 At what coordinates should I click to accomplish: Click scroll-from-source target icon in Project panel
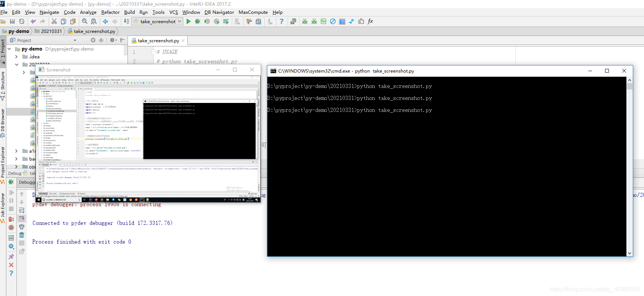coord(93,40)
